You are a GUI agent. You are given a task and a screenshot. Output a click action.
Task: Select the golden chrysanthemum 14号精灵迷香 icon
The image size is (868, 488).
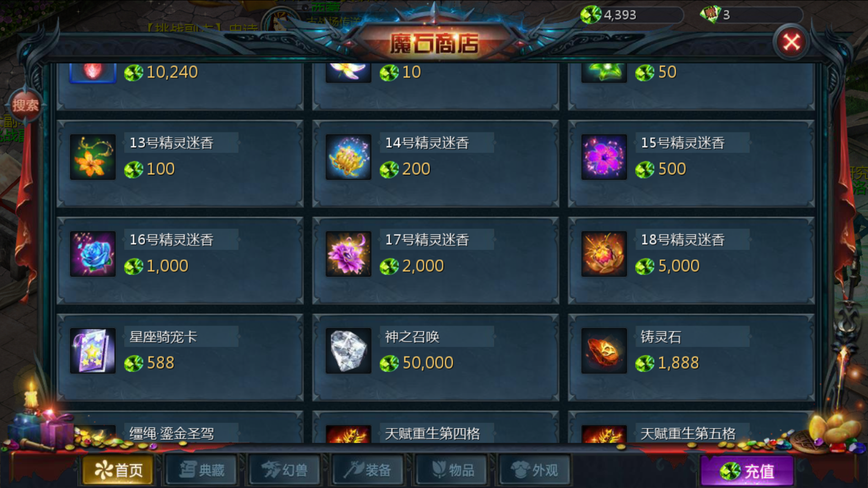click(x=348, y=157)
